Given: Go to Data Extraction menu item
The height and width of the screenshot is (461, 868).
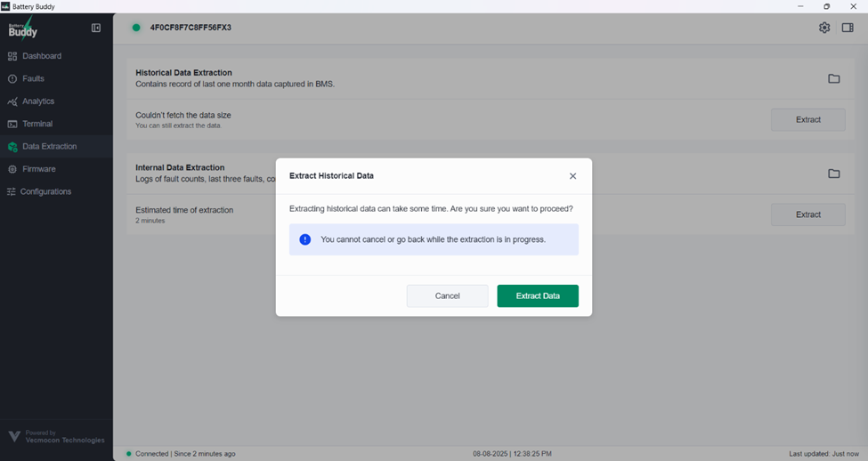Looking at the screenshot, I should click(x=50, y=147).
